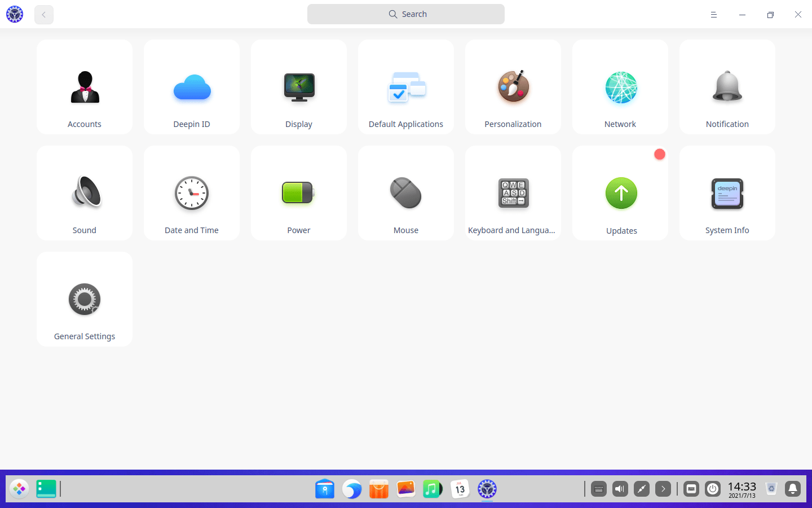Go back using the back arrow
Viewport: 812px width, 508px height.
coord(43,14)
